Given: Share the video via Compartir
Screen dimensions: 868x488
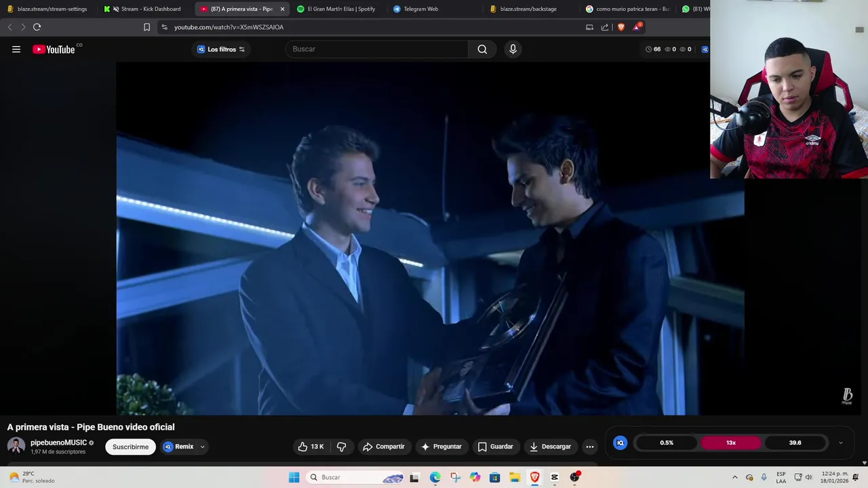Looking at the screenshot, I should click(384, 447).
